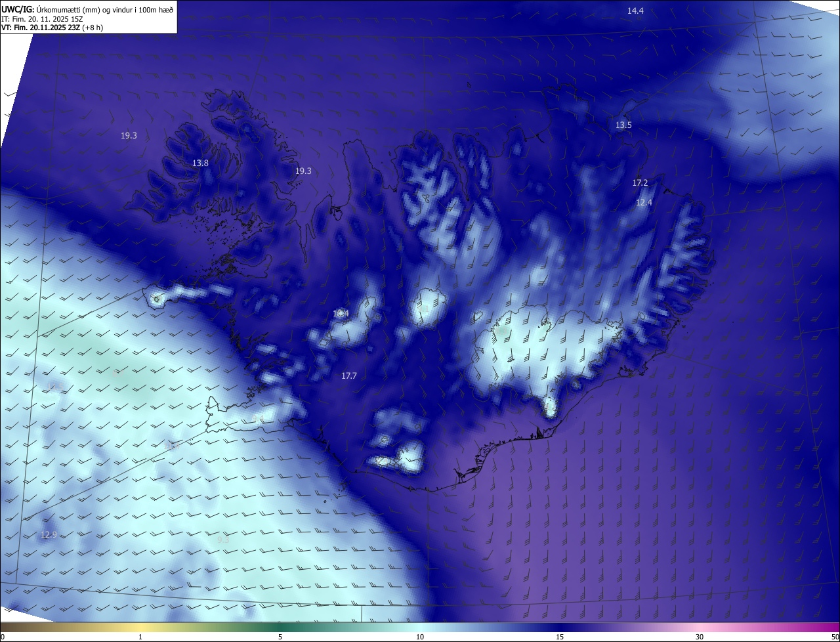Click the 12.9 value on the map
Viewport: 840px width, 642px height.
click(x=49, y=534)
